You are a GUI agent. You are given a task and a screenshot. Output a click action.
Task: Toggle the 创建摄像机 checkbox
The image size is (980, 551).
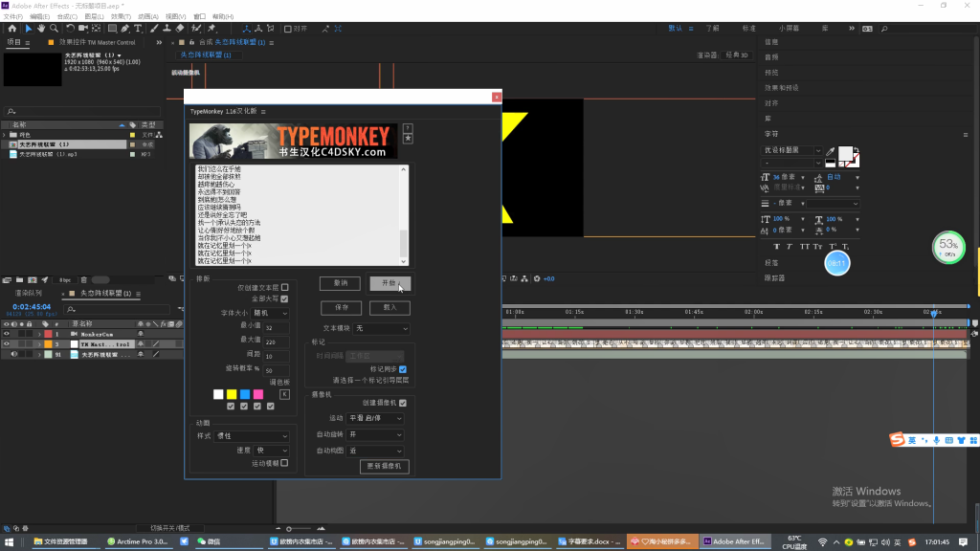coord(403,403)
